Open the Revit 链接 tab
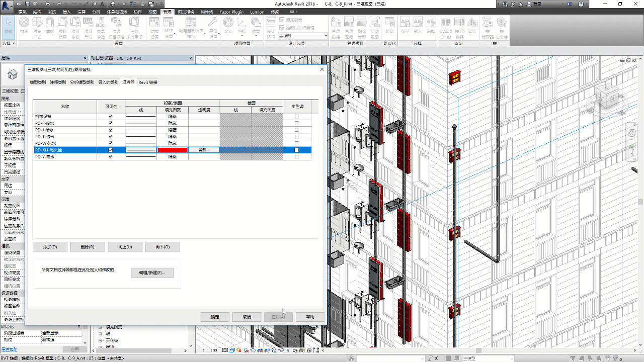 [148, 82]
